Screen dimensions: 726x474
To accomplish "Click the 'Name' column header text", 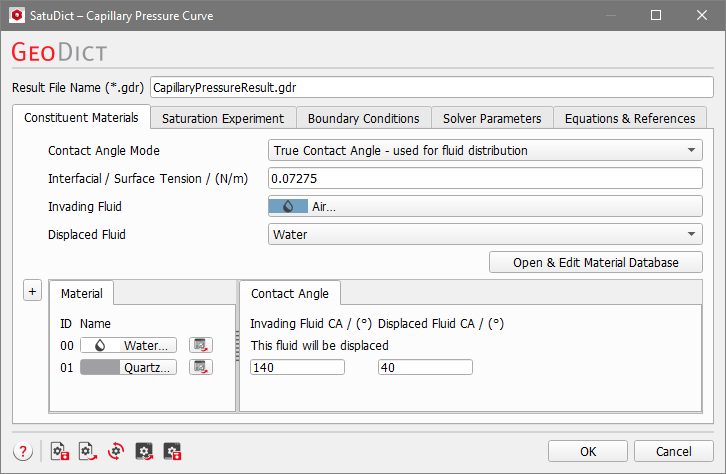I will point(95,324).
